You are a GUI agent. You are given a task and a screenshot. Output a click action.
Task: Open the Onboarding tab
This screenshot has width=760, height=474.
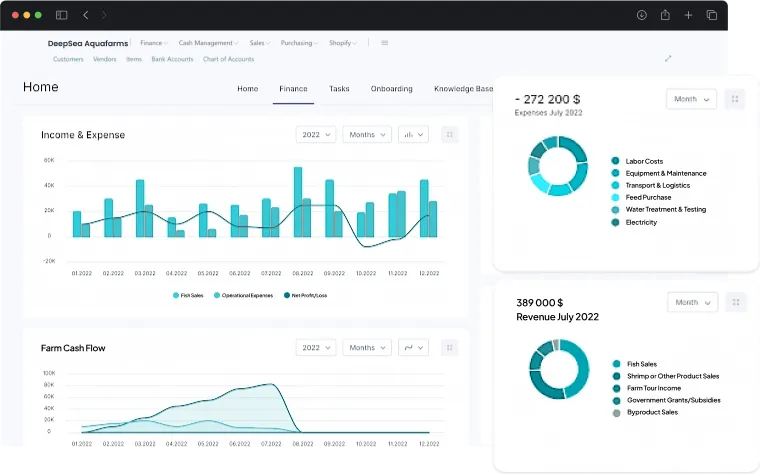[x=392, y=89]
